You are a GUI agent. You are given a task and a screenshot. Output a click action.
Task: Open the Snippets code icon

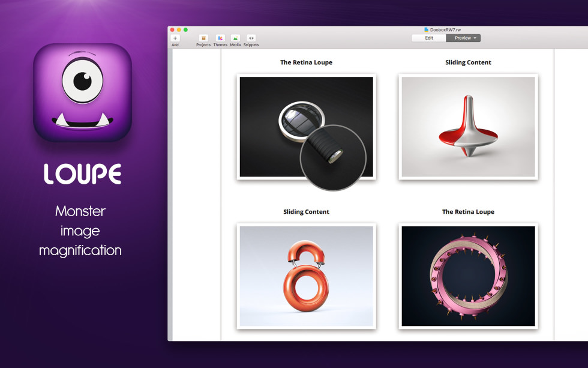coord(251,38)
